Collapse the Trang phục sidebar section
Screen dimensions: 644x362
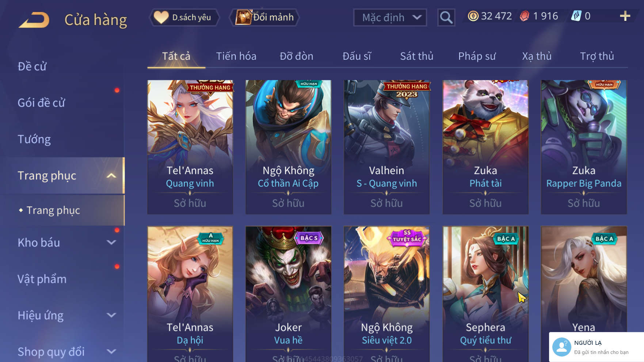[x=111, y=176]
